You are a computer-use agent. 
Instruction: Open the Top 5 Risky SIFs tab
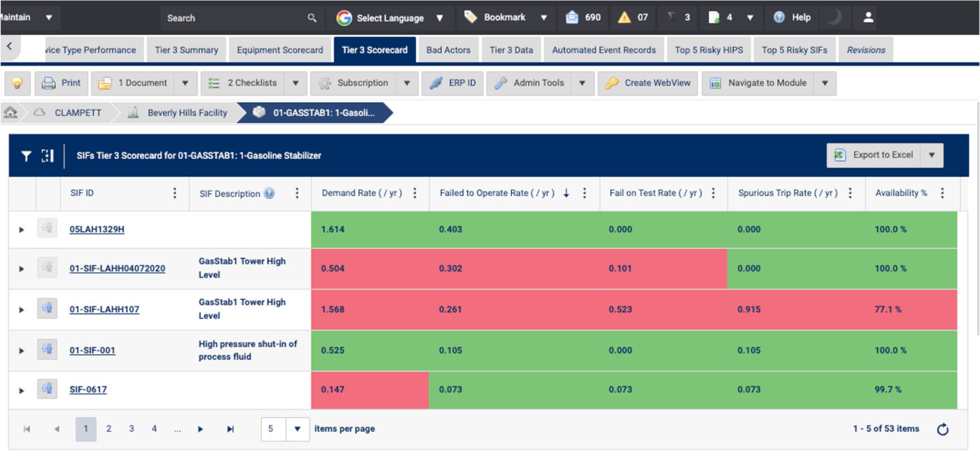794,50
